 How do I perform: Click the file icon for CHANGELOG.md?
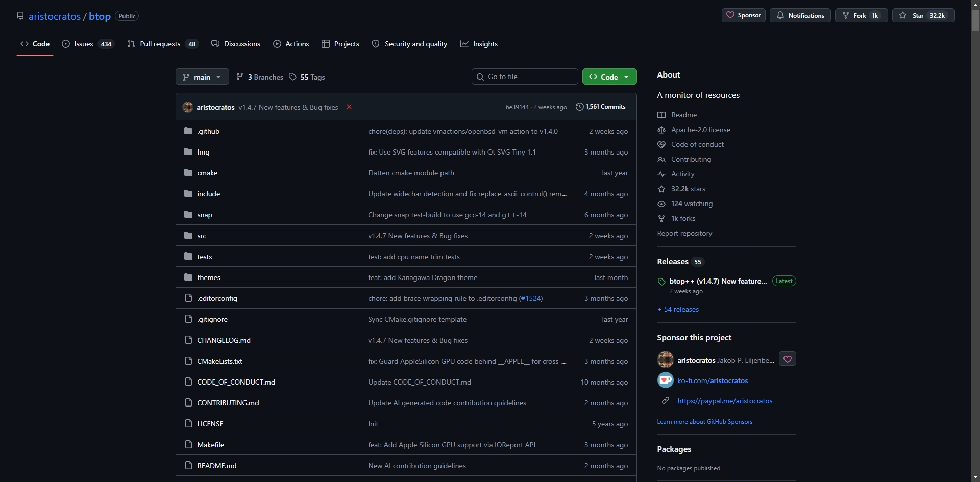[x=188, y=340]
